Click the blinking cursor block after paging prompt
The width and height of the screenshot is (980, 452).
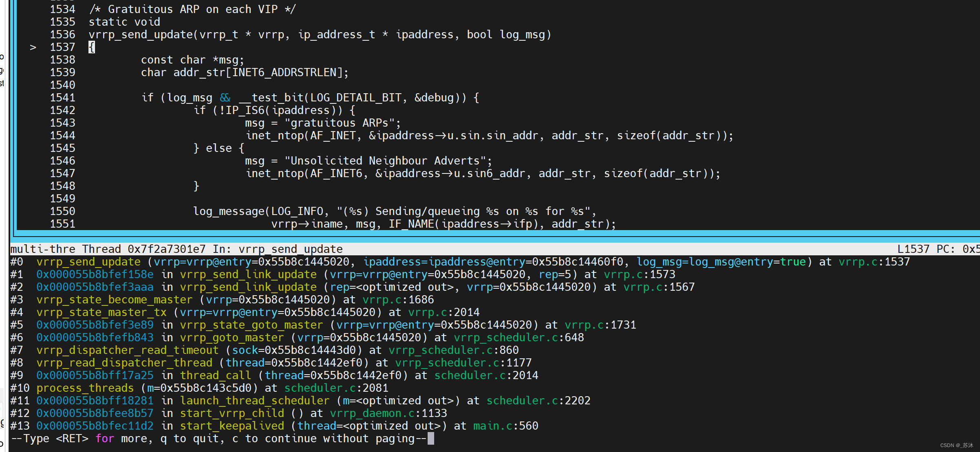point(431,439)
